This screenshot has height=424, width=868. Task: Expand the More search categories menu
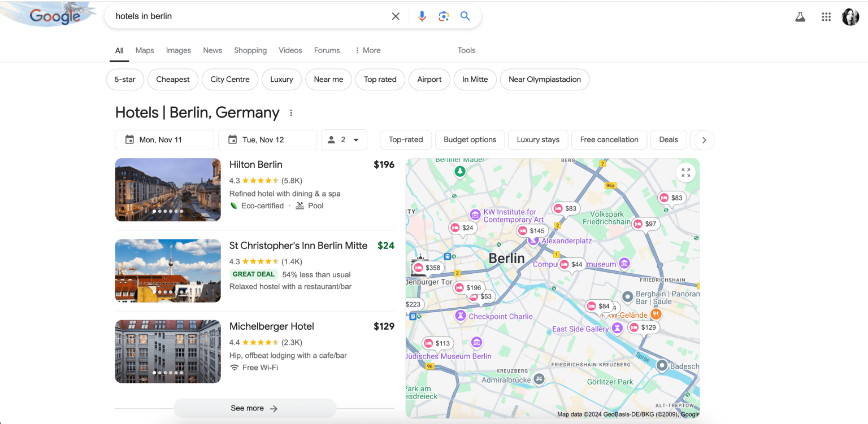367,50
